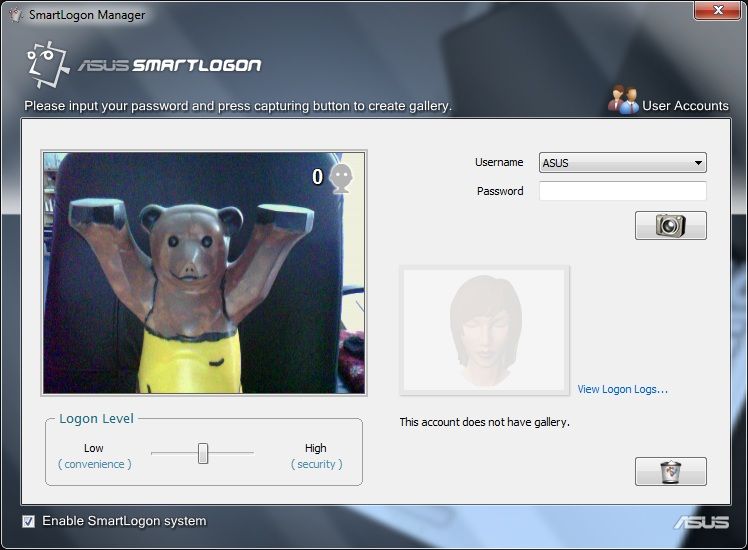Open the Username combo box showing ASUS
The width and height of the screenshot is (748, 550).
pos(615,163)
